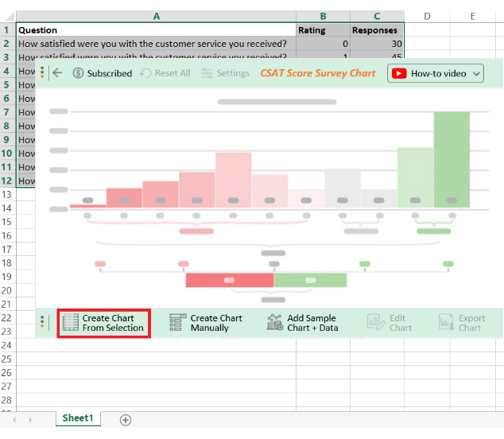Click top panel three-dot drag handle
The width and height of the screenshot is (504, 439).
(42, 72)
